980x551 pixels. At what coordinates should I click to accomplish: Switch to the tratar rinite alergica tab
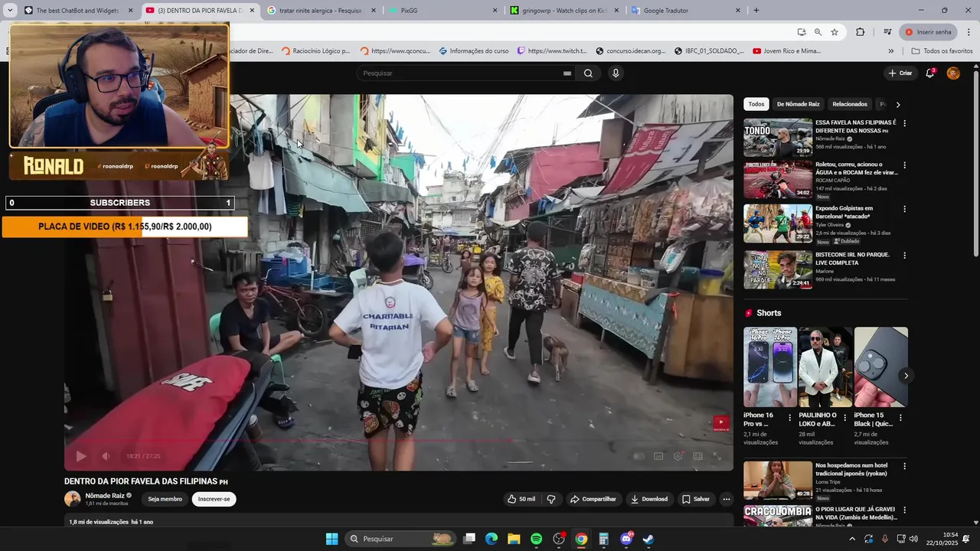[322, 11]
